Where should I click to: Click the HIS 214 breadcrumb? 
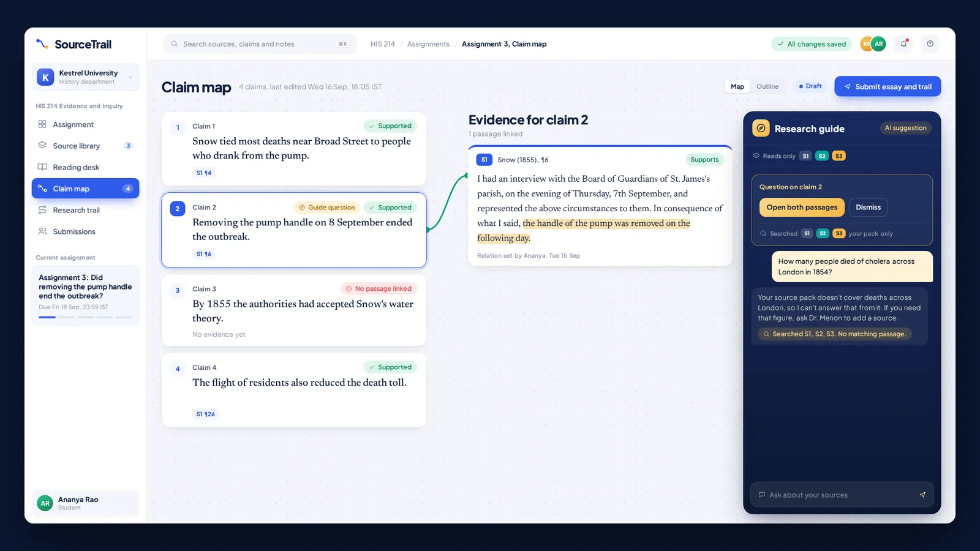point(382,44)
